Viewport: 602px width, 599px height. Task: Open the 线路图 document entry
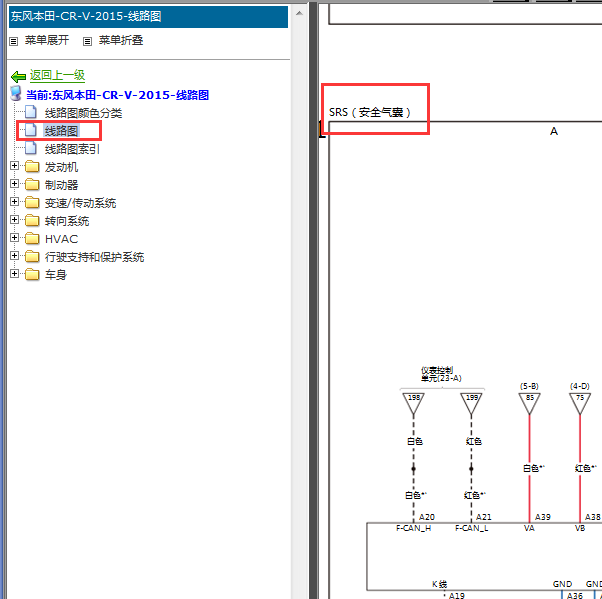[61, 131]
